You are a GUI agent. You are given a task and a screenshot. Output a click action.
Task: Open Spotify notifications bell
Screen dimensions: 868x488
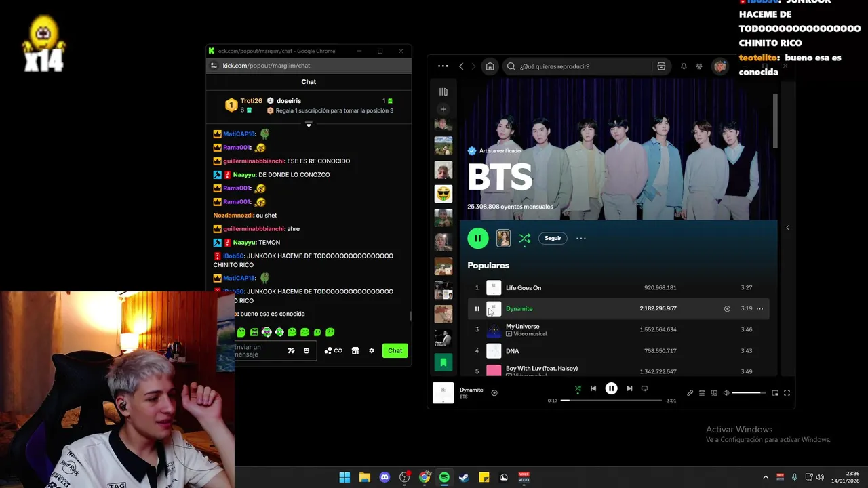tap(684, 66)
